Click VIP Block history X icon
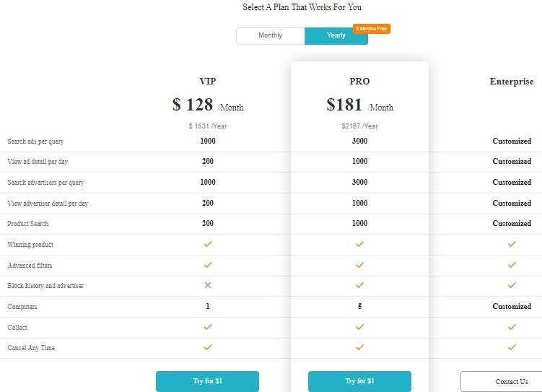The image size is (542, 392). point(208,285)
